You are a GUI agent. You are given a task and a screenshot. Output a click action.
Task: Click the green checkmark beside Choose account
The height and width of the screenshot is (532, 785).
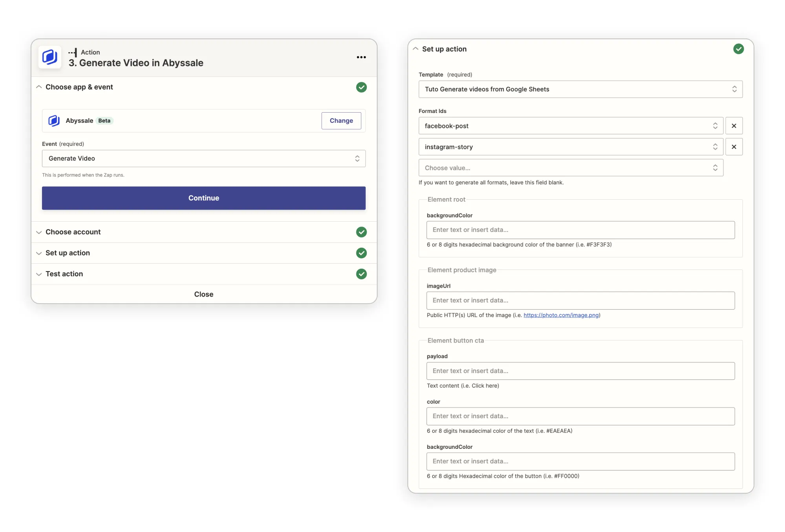tap(361, 232)
